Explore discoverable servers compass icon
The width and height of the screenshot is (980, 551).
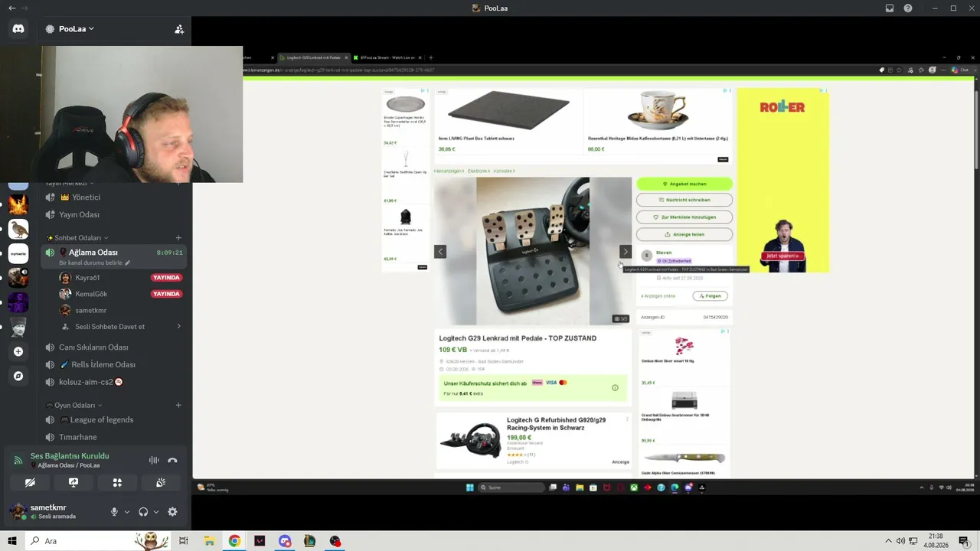point(18,377)
